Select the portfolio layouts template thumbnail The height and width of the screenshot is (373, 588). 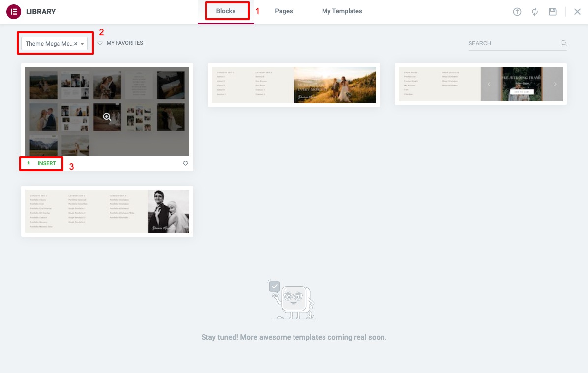(107, 211)
